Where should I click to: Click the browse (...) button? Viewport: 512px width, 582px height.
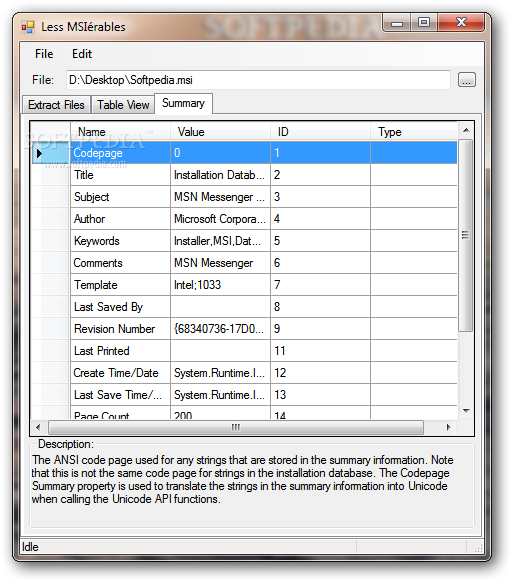tap(467, 80)
